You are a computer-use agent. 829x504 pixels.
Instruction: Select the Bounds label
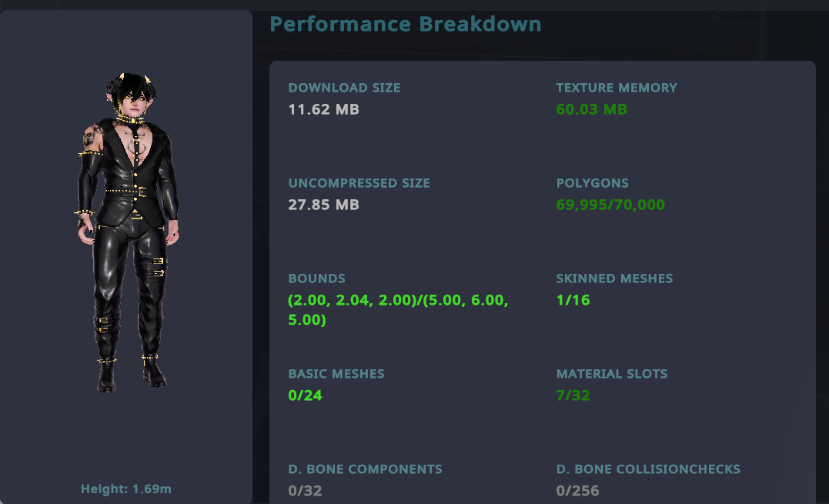click(x=316, y=279)
